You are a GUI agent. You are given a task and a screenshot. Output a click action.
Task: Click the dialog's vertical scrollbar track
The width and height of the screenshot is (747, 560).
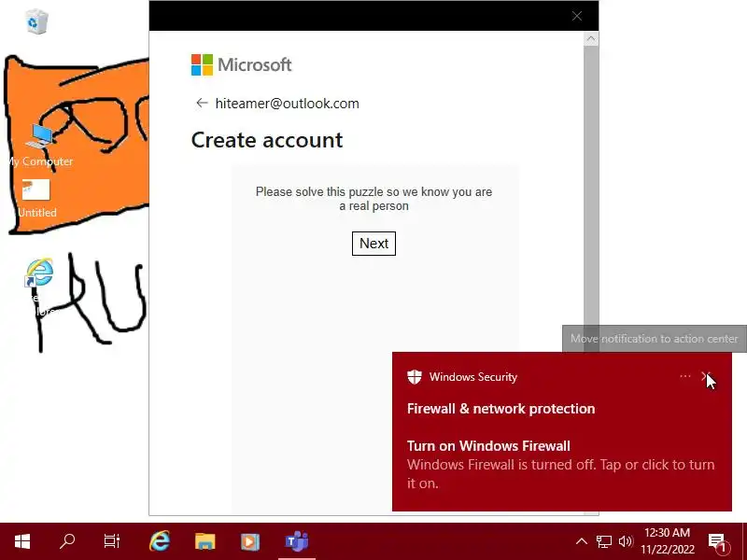pyautogui.click(x=591, y=190)
